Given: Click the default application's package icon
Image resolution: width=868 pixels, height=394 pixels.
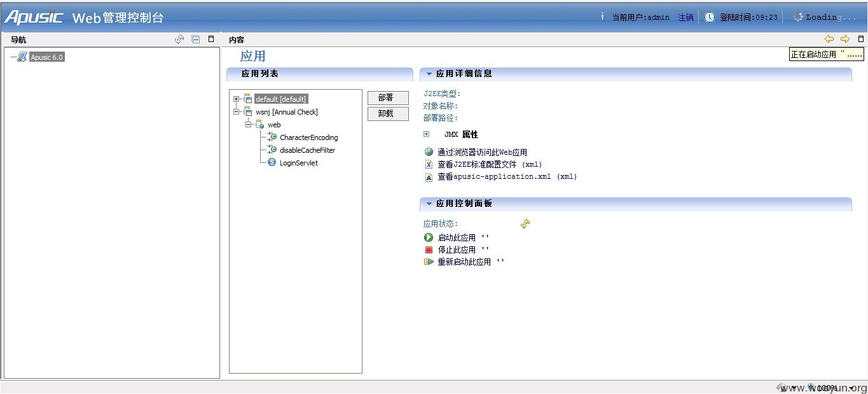Looking at the screenshot, I should pos(248,99).
